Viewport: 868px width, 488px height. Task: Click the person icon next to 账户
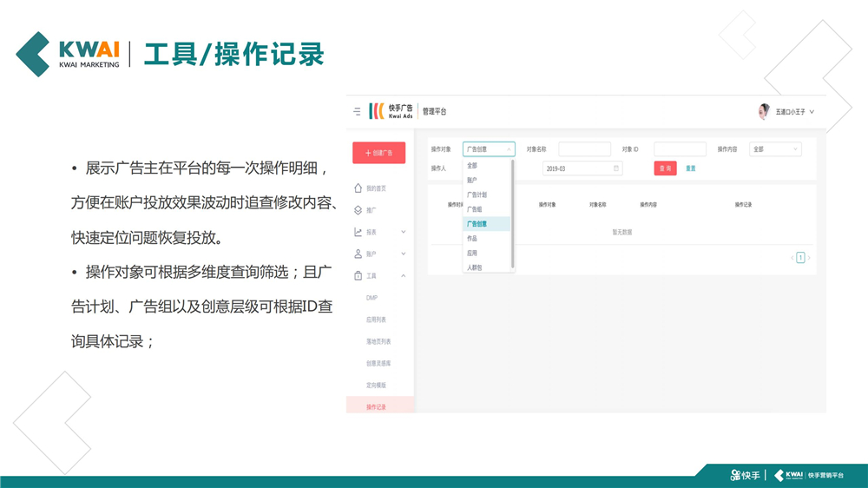[x=358, y=254]
